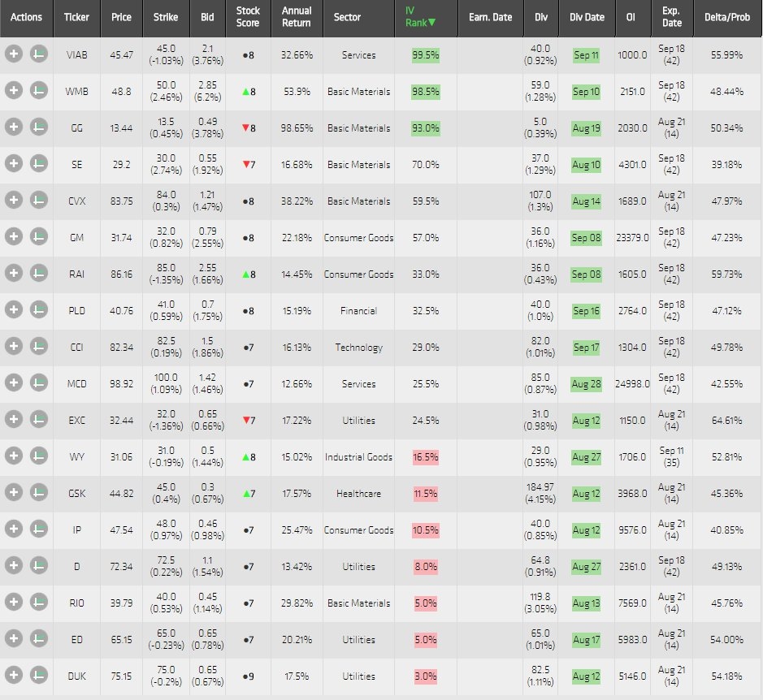763x700 pixels.
Task: Open the chart icon in the PLD row
Action: click(x=39, y=309)
